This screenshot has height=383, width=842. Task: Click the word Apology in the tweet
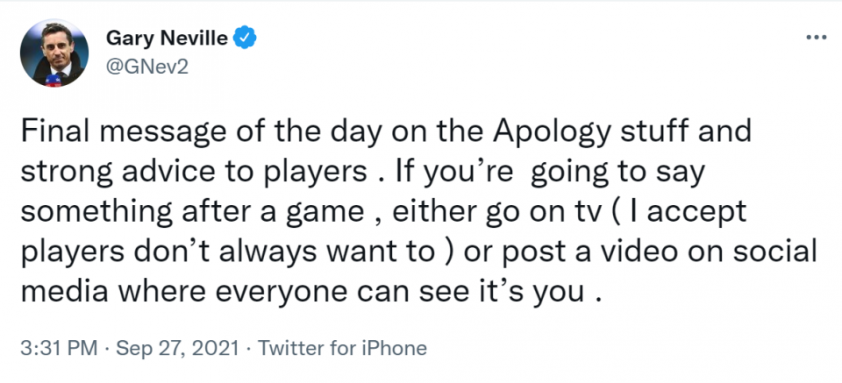point(553,133)
